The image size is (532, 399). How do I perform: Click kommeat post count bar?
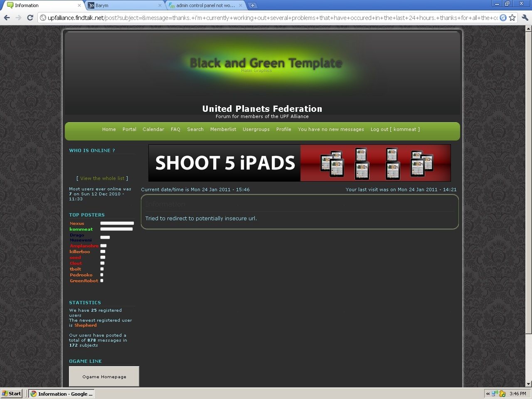[x=116, y=229]
